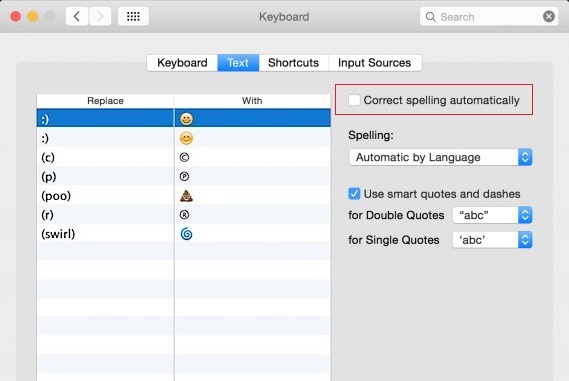Open the Input Sources tab
This screenshot has width=569, height=381.
374,63
